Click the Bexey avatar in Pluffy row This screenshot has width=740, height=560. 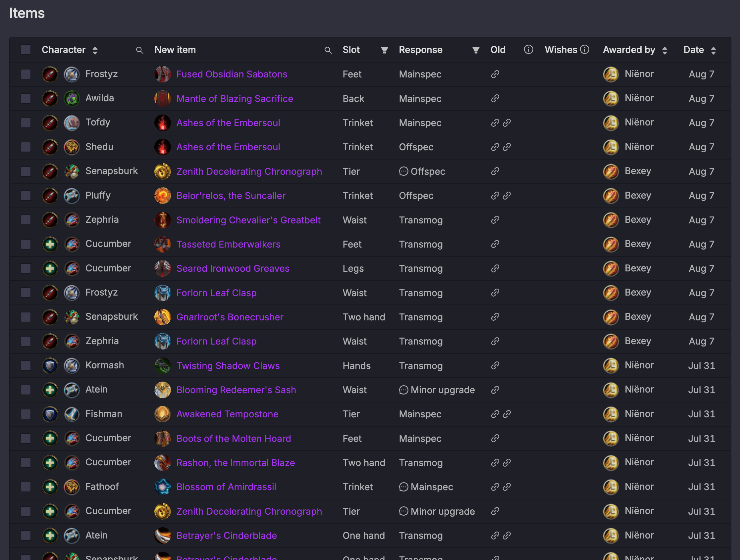(x=611, y=196)
